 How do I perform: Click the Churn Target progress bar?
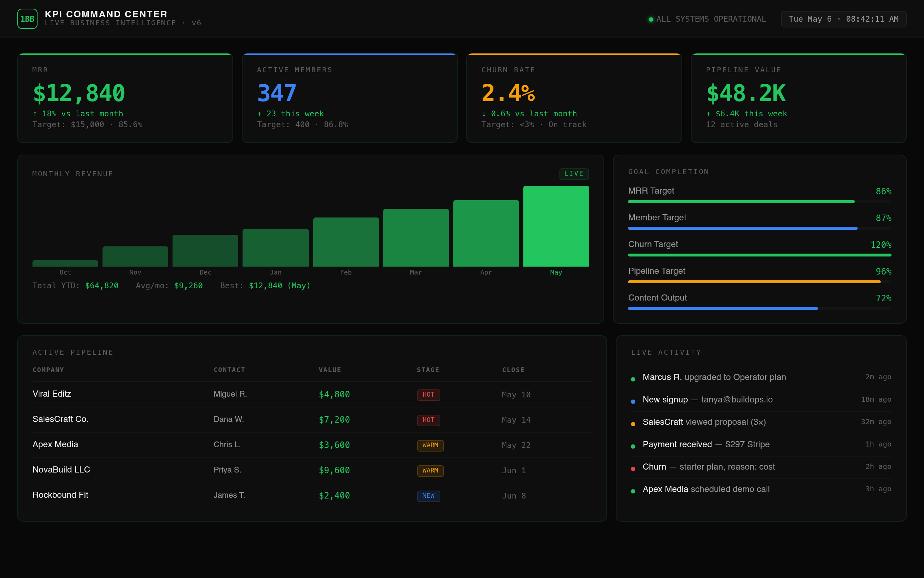tap(759, 255)
